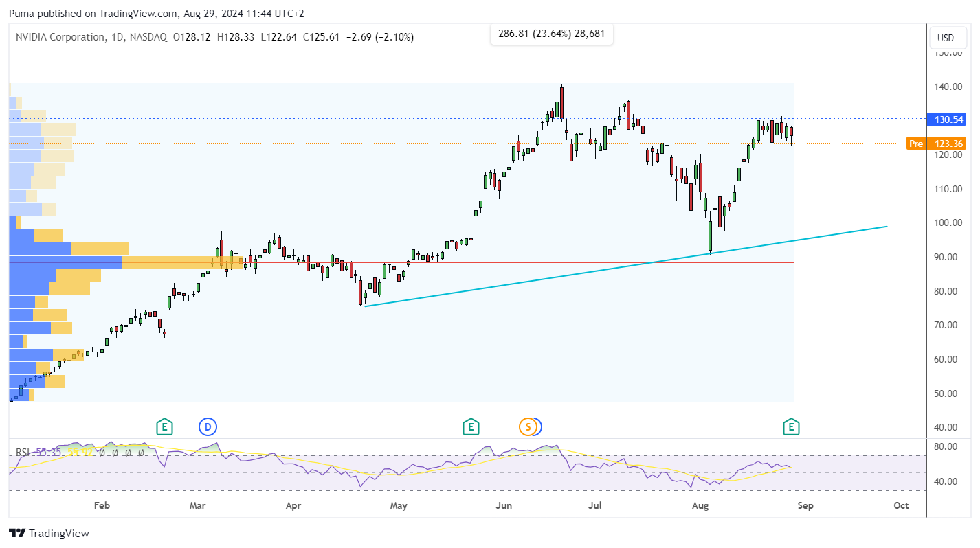Click the Jun label on time axis
Image resolution: width=980 pixels, height=548 pixels.
pyautogui.click(x=504, y=506)
